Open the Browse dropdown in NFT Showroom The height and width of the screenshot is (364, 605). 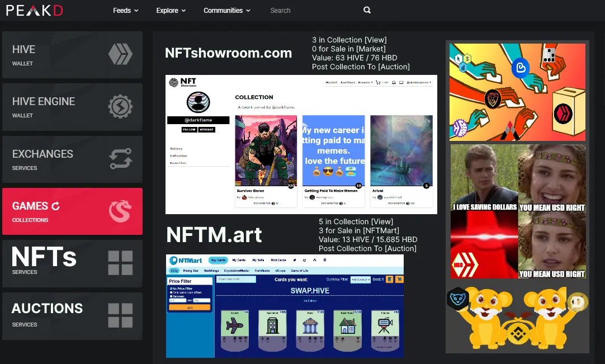[x=365, y=83]
